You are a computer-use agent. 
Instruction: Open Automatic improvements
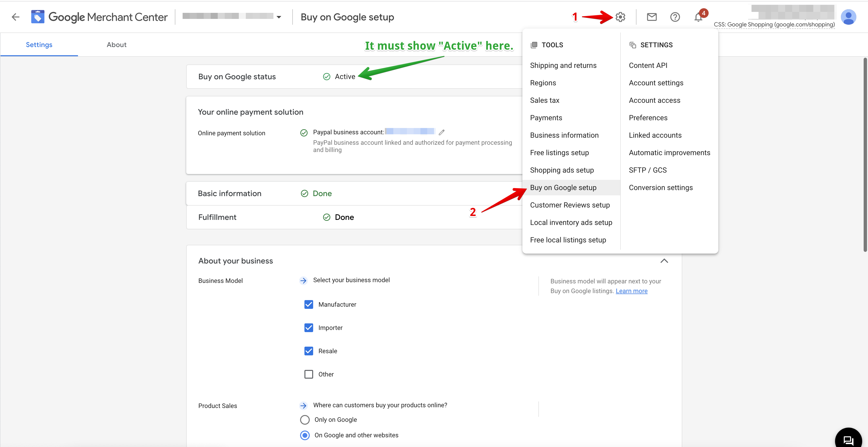pos(669,152)
